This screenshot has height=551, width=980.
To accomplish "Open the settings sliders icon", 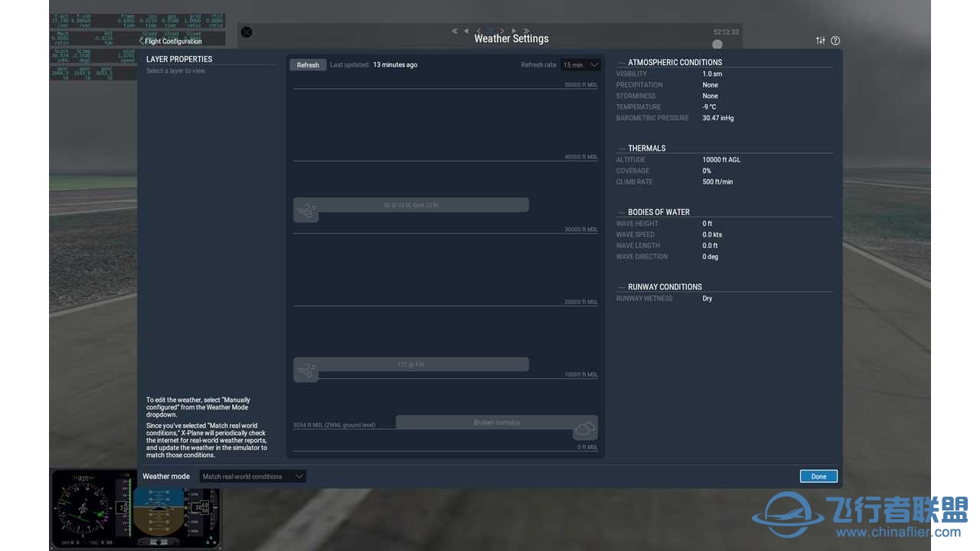I will pos(821,41).
